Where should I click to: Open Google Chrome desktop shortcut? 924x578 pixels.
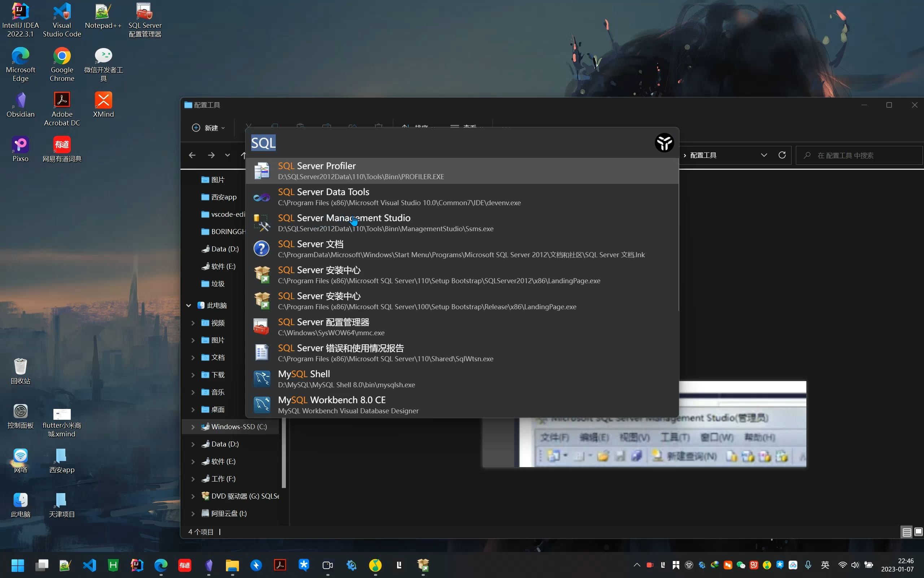pos(62,65)
